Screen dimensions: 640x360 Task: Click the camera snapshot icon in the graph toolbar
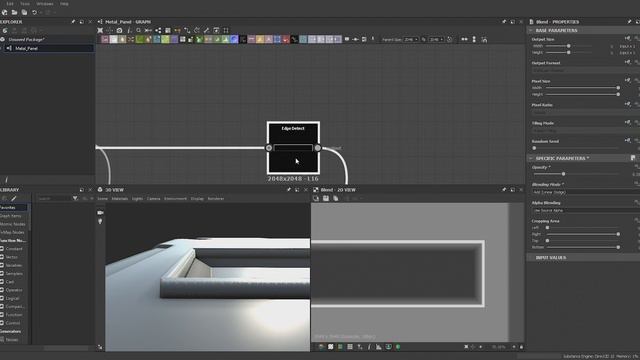pyautogui.click(x=119, y=30)
